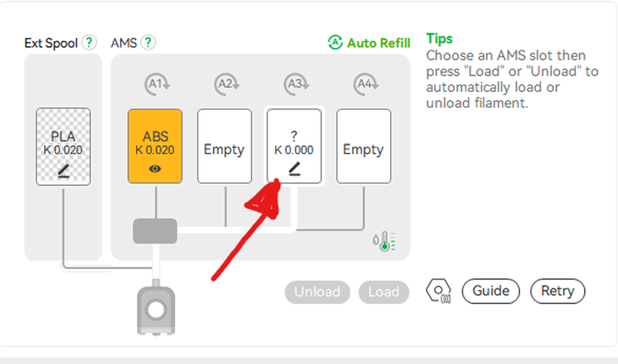
Task: Select the empty A4 slot
Action: [363, 147]
